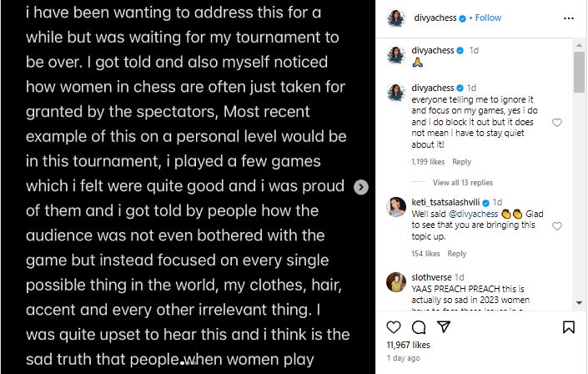Reply to keti_tsatsalashvili's comment
Viewport: 588px width, 374px height.
(457, 254)
